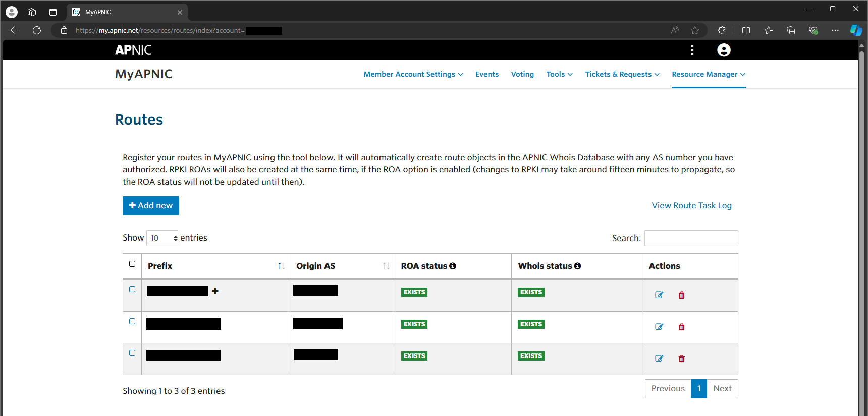Sort table by Origin AS arrows

tap(386, 266)
